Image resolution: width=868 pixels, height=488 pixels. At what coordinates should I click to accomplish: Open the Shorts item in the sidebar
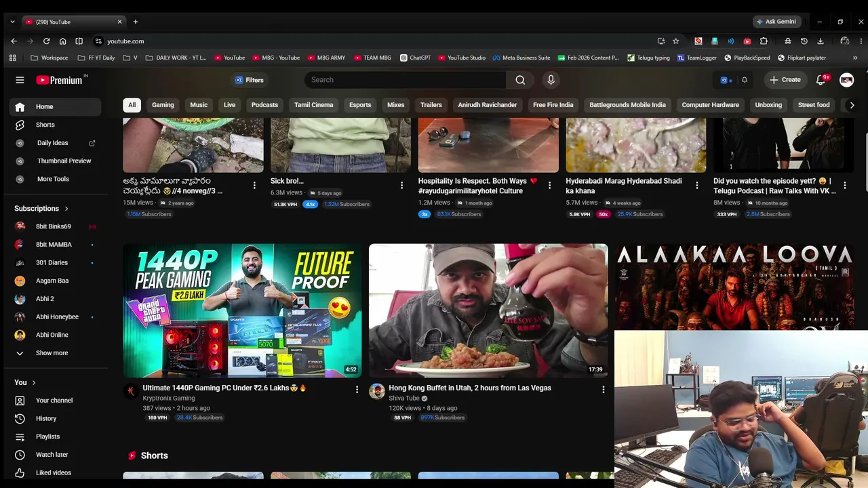pyautogui.click(x=54, y=125)
